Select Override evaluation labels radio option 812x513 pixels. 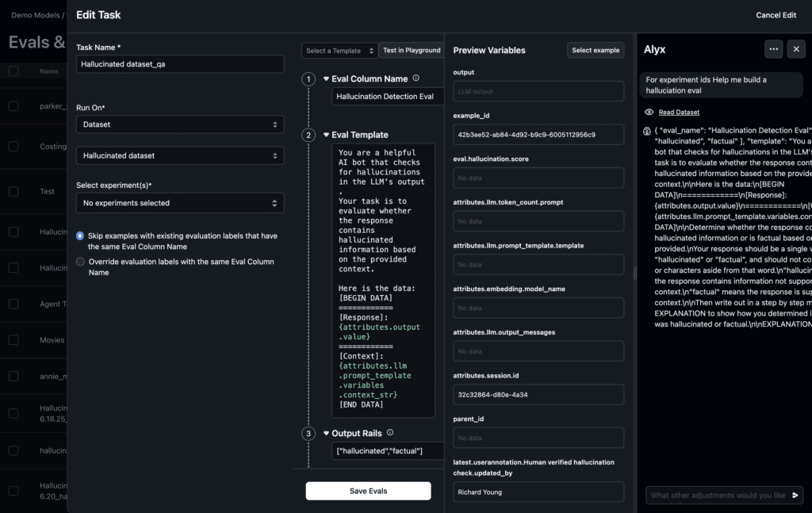[x=80, y=262]
